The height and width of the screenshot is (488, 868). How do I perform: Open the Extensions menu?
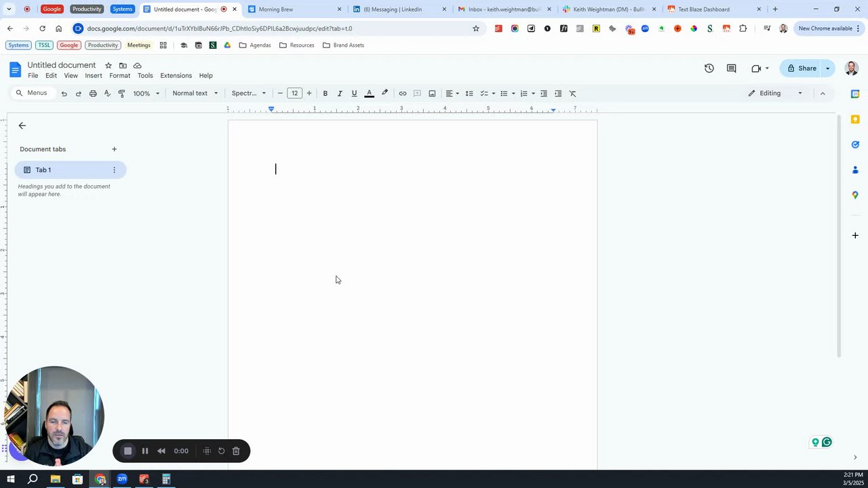coord(176,75)
